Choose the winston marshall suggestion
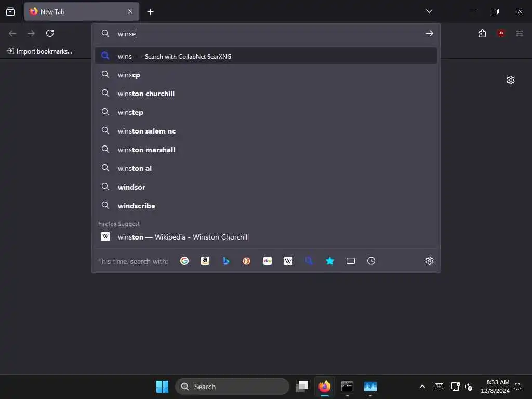Viewport: 532px width, 399px height. (x=266, y=150)
